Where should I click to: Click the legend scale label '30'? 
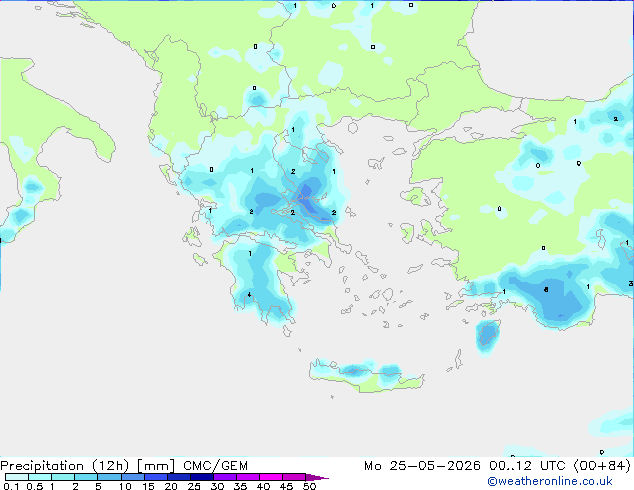pos(217,486)
